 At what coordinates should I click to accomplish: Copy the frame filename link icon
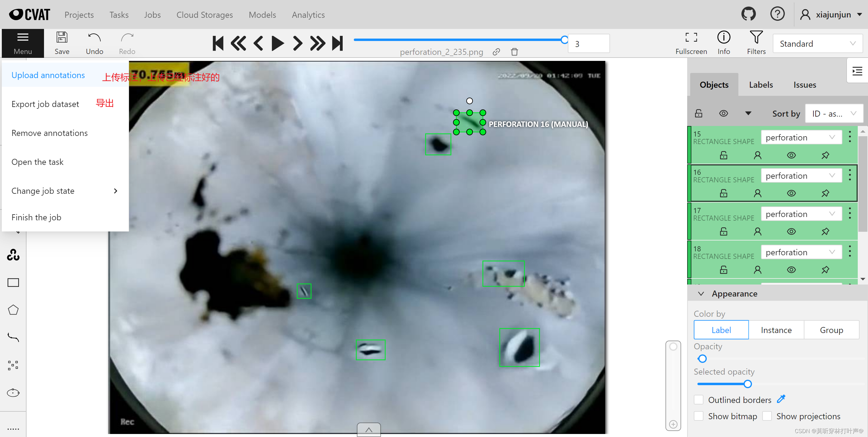click(x=496, y=52)
